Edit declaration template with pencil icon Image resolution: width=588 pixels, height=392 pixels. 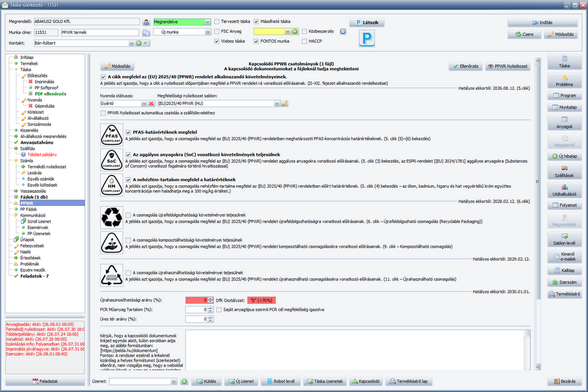tap(285, 103)
